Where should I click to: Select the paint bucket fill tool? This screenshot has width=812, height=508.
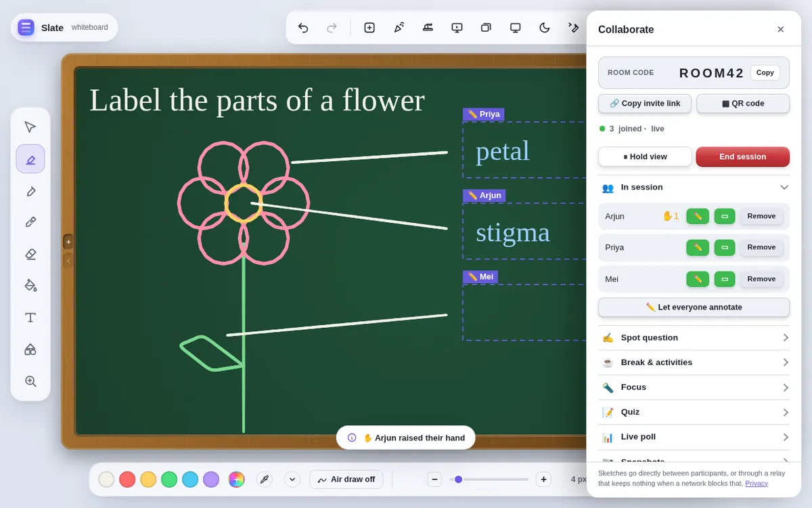click(x=30, y=286)
